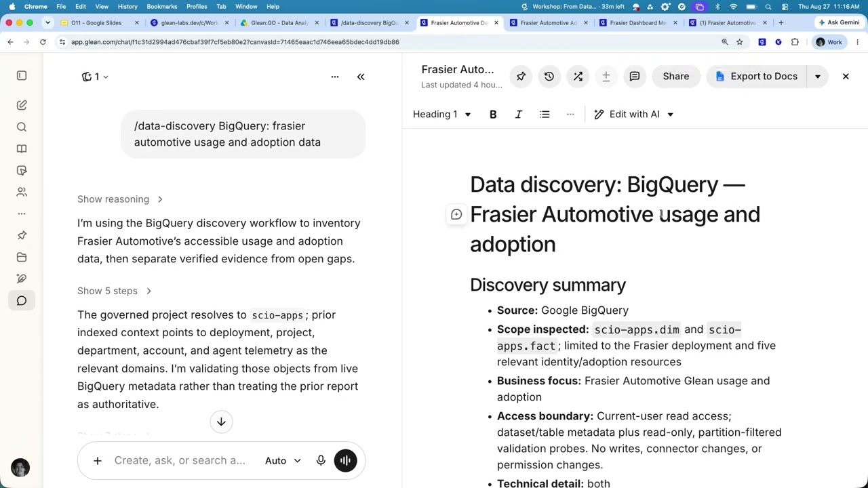868x488 pixels.
Task: Pin the Frasier Automotive canvas
Action: pos(521,77)
